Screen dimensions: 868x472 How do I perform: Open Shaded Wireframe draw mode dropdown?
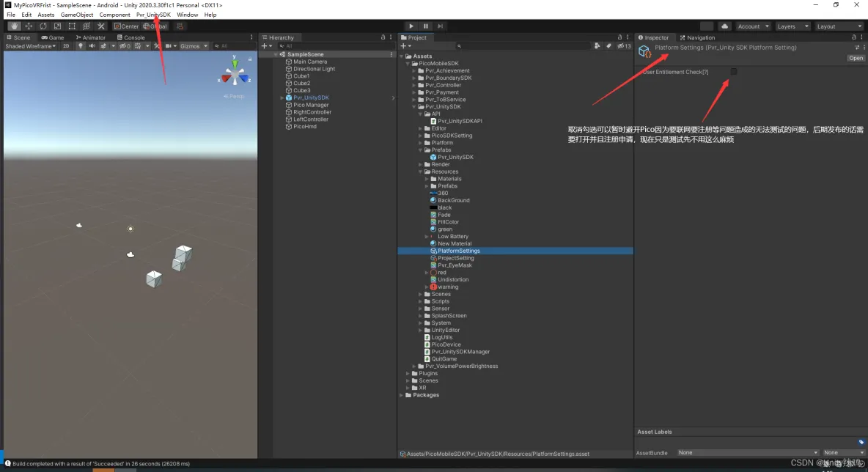point(31,46)
